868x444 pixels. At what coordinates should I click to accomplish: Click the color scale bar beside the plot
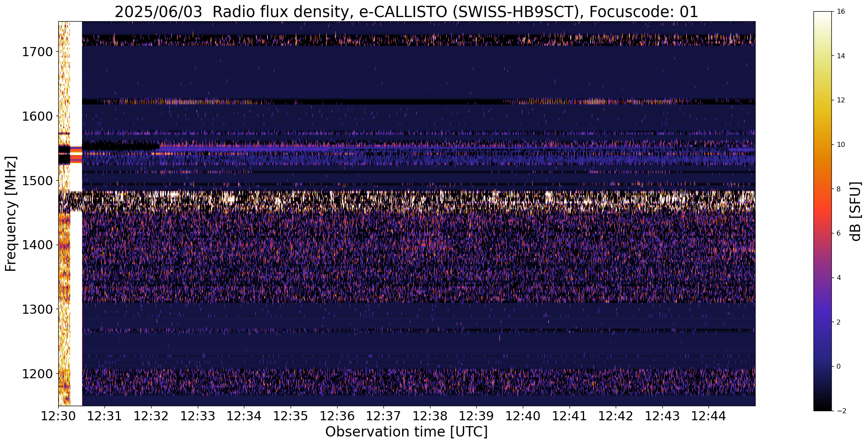(x=823, y=211)
